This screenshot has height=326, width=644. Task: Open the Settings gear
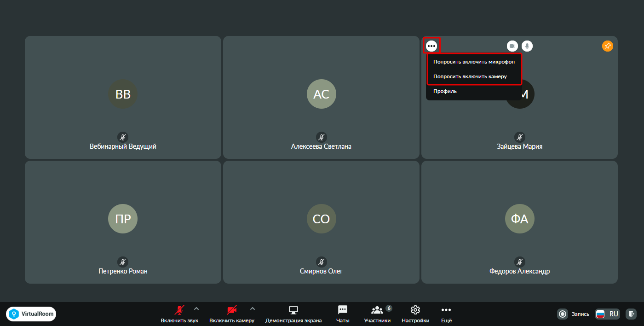pyautogui.click(x=415, y=314)
